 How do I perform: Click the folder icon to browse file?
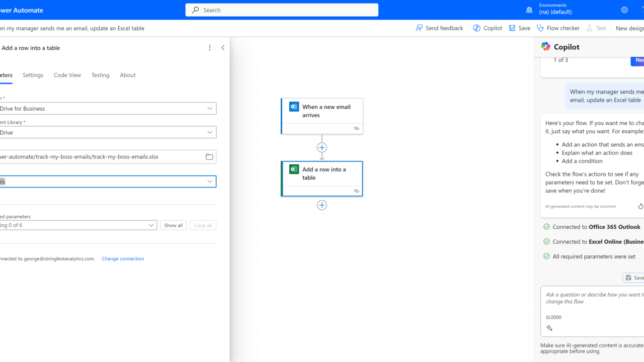click(209, 157)
